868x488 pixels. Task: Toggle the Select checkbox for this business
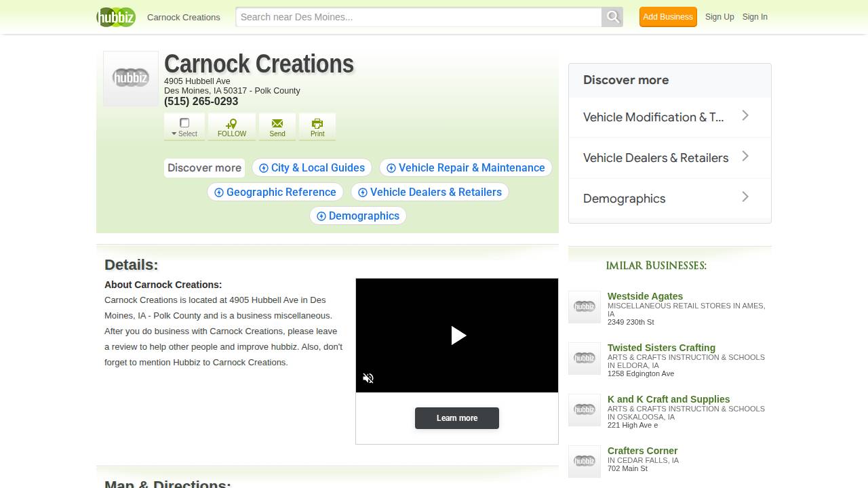(x=184, y=123)
